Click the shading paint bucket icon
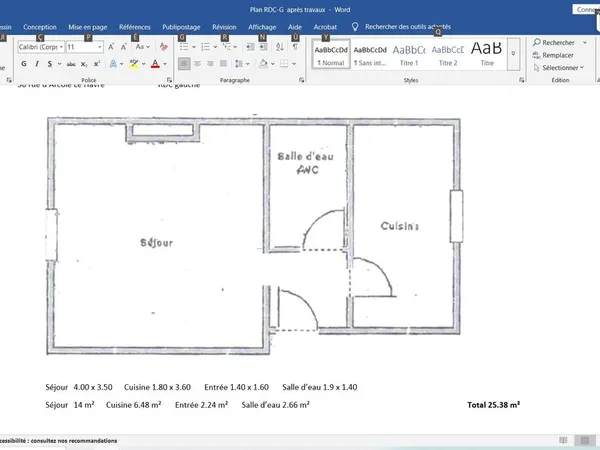The height and width of the screenshot is (450, 600). (263, 64)
